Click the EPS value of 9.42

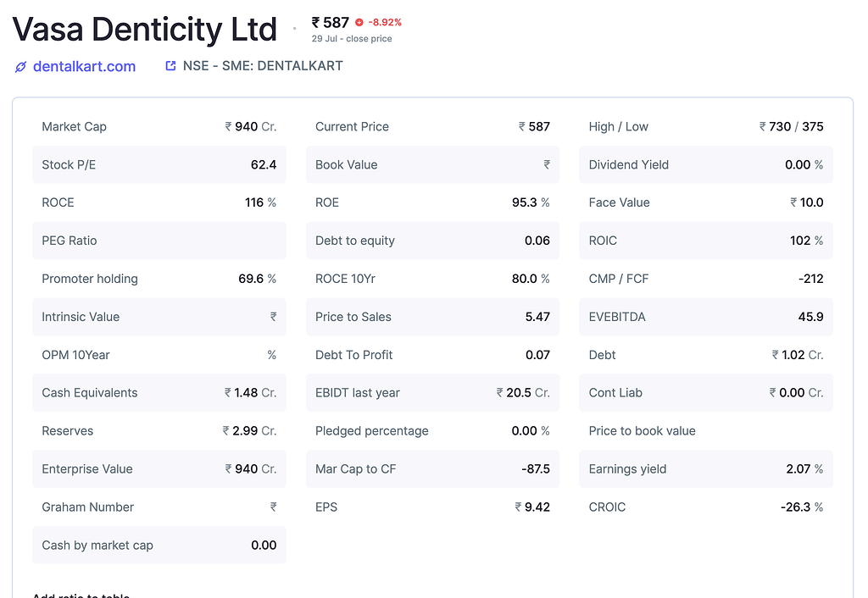[535, 507]
